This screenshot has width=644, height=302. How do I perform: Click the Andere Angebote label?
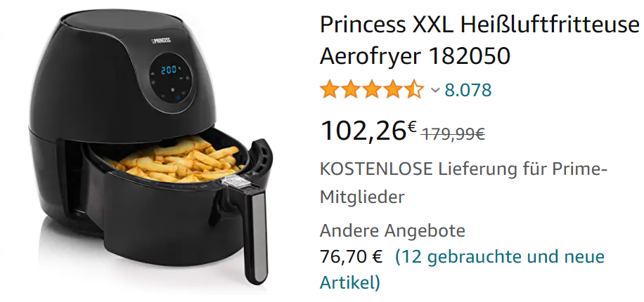click(x=392, y=230)
